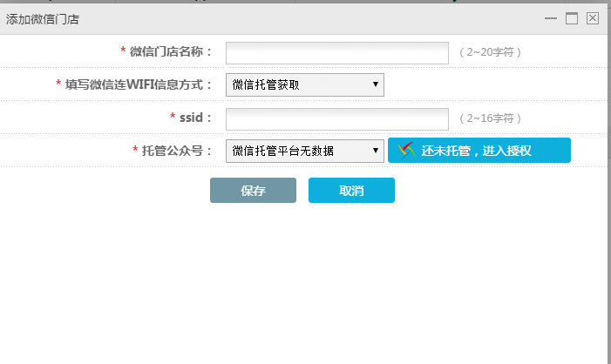Click the colorful pinwheel icon on authorize button

pos(406,151)
